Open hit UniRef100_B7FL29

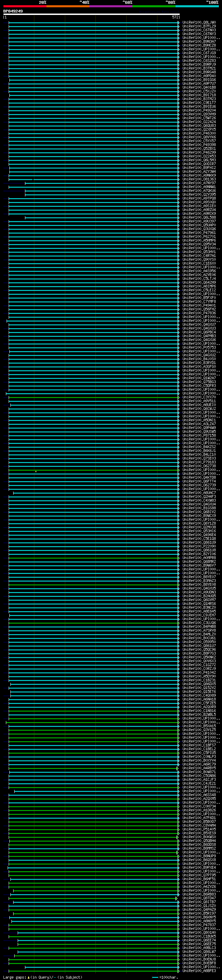pyautogui.click(x=199, y=26)
